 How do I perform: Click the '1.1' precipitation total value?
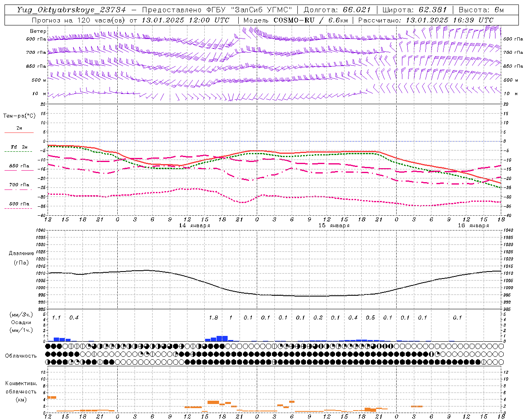56,317
